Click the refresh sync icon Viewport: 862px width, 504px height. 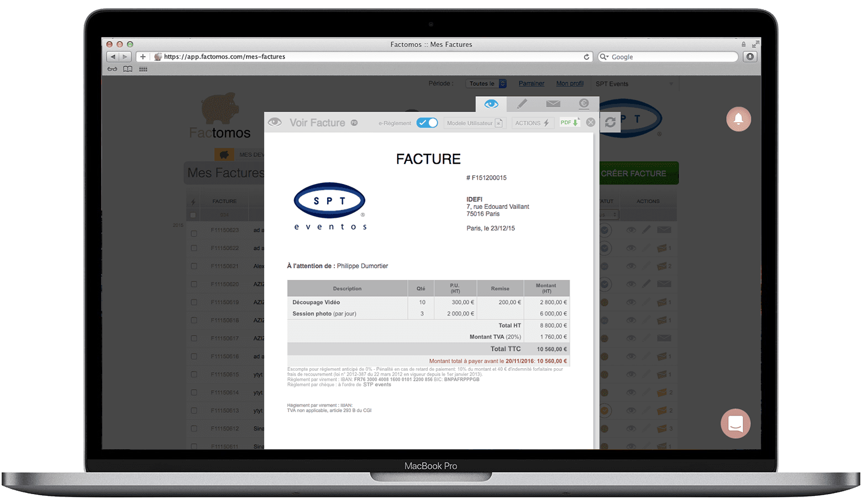[610, 122]
